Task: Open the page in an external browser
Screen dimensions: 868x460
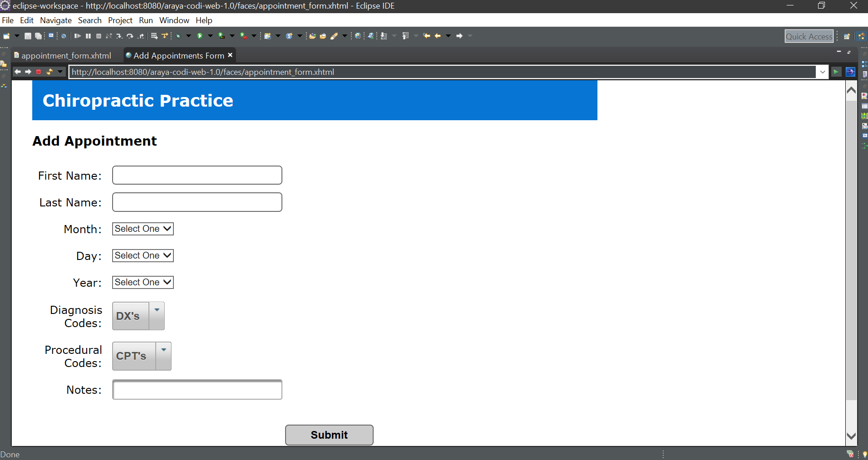Action: pyautogui.click(x=851, y=72)
